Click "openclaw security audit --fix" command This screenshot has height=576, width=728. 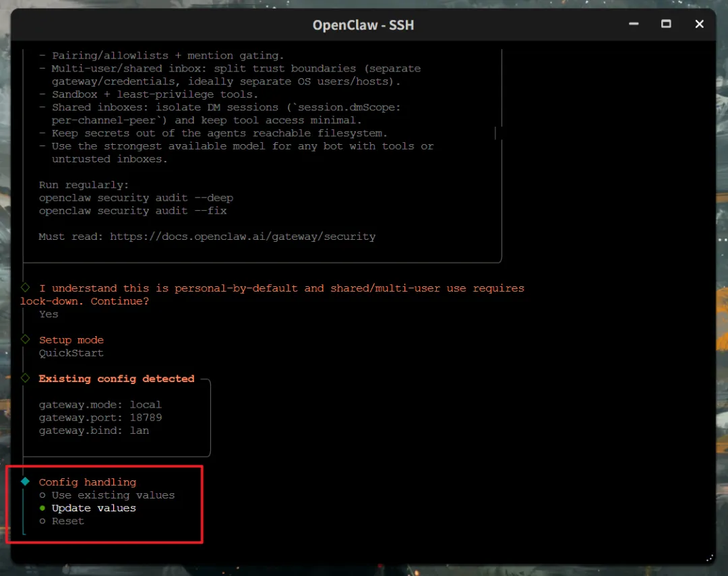133,211
